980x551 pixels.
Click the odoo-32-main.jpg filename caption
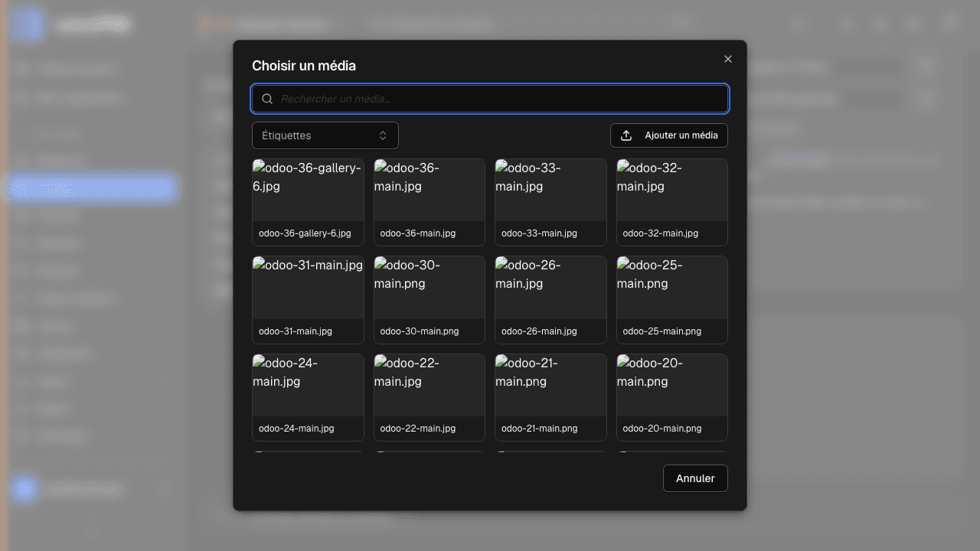click(661, 233)
